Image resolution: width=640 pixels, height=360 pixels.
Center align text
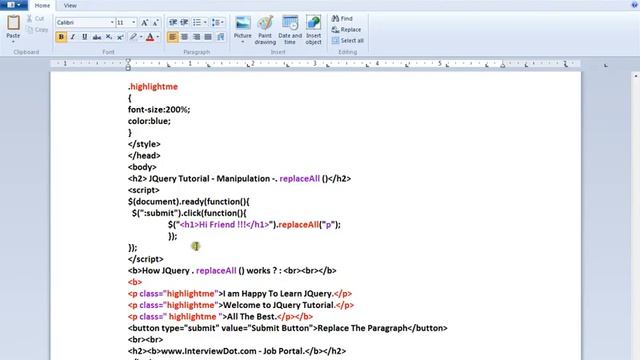coord(184,37)
